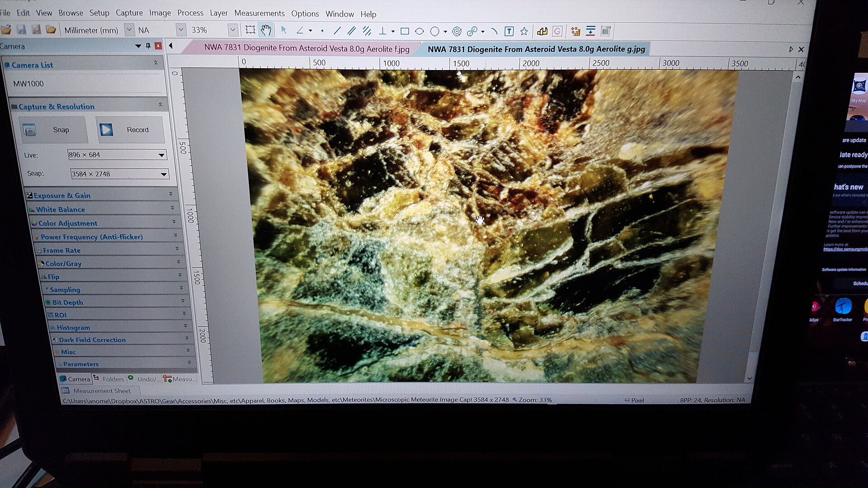Image resolution: width=868 pixels, height=488 pixels.
Task: Choose the rectangle measurement tool
Action: 405,31
